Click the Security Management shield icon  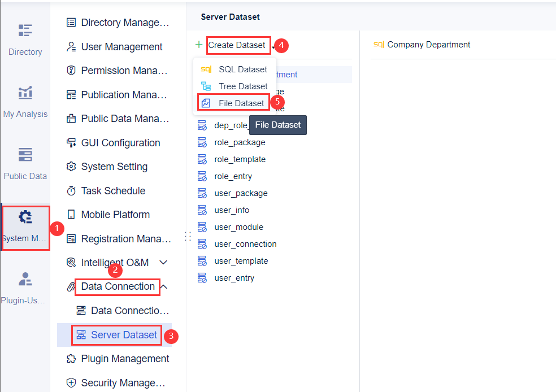coord(71,383)
